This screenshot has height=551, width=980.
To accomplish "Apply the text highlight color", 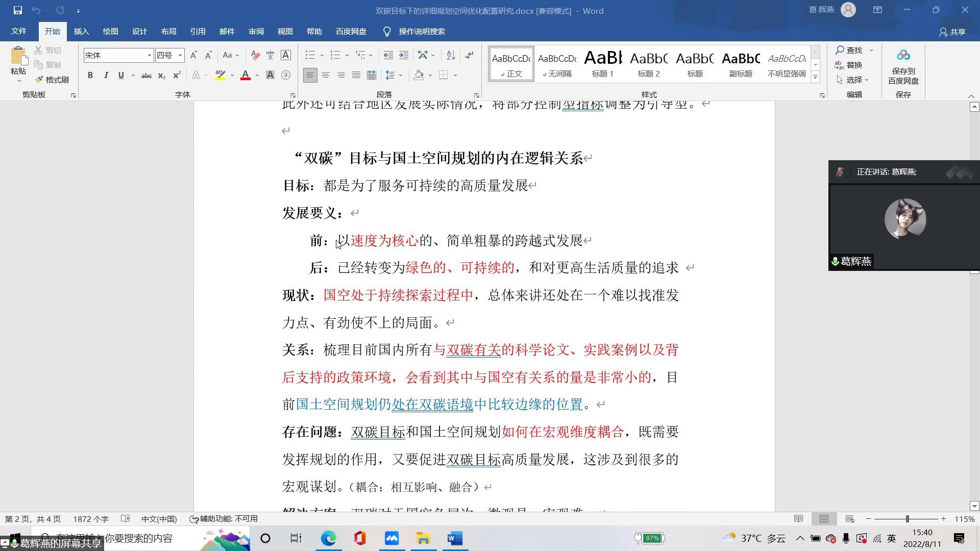I will tap(220, 76).
